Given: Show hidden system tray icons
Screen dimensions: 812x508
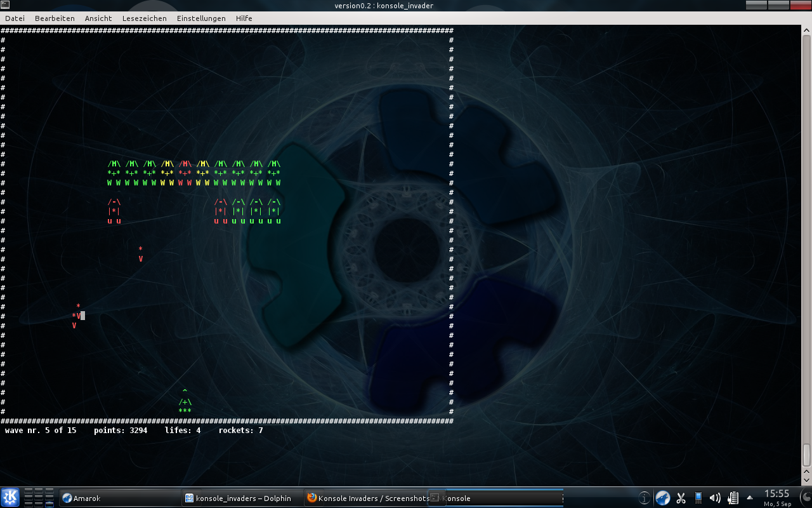Looking at the screenshot, I should tap(750, 498).
